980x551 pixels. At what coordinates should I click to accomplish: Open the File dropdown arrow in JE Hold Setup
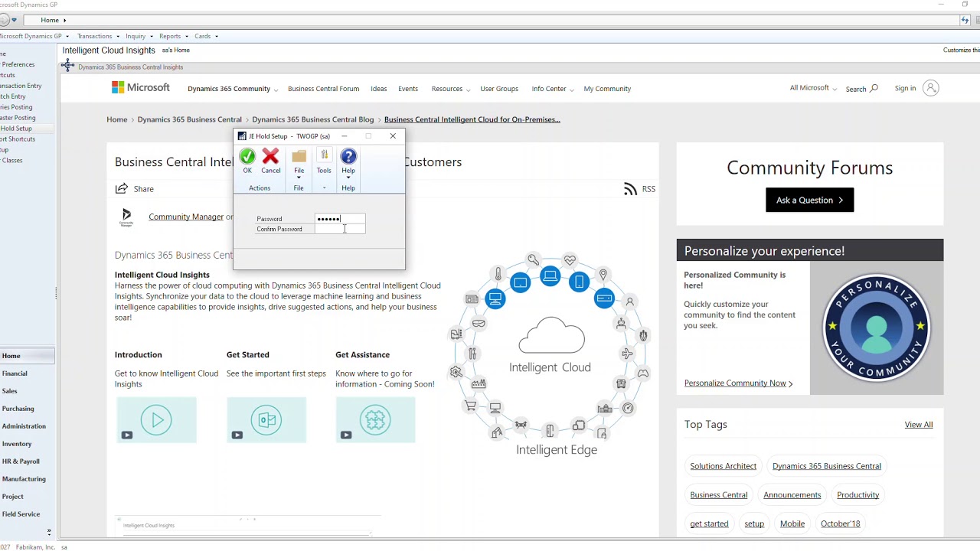[x=299, y=177]
